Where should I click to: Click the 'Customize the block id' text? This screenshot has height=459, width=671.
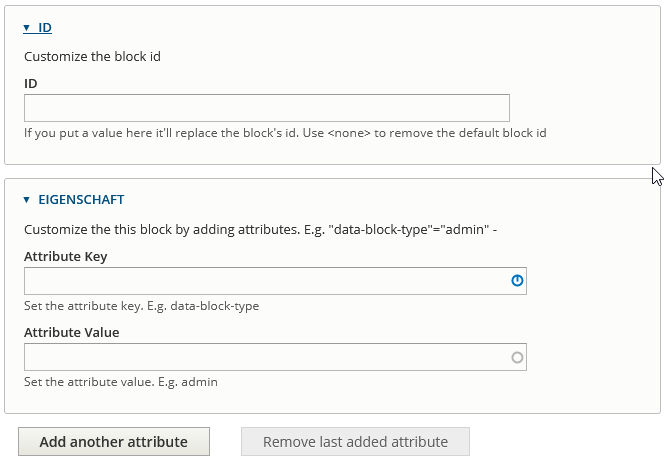pyautogui.click(x=92, y=57)
